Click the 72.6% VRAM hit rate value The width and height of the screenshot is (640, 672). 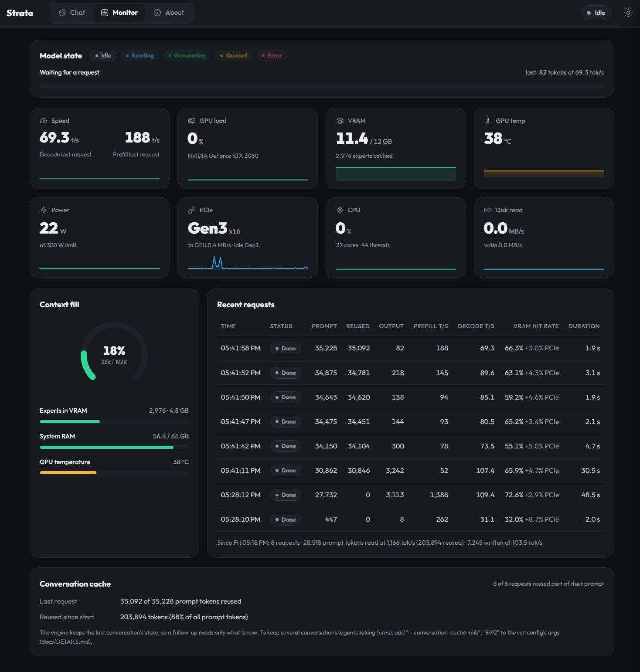coord(514,495)
